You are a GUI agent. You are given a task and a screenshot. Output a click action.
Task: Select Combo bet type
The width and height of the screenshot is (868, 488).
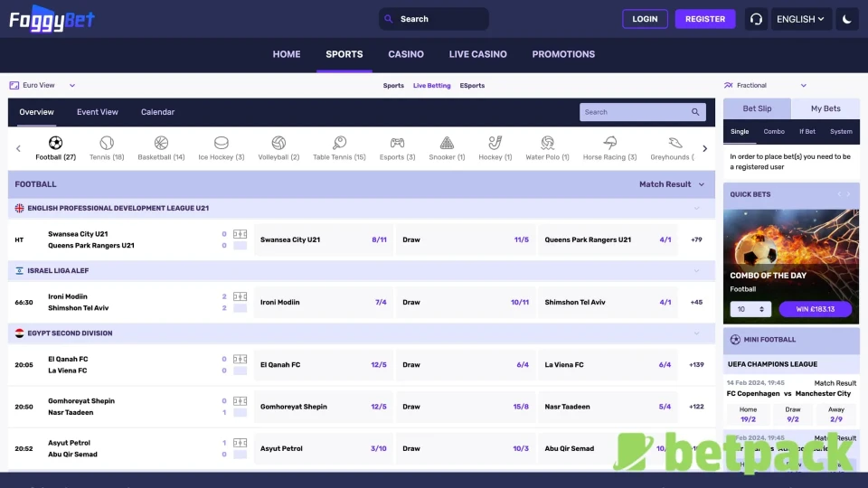pyautogui.click(x=774, y=132)
